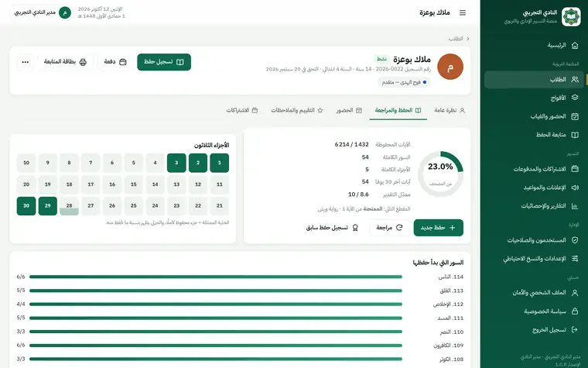Select الطلاب in the sidebar
The image size is (588, 368).
click(x=534, y=80)
